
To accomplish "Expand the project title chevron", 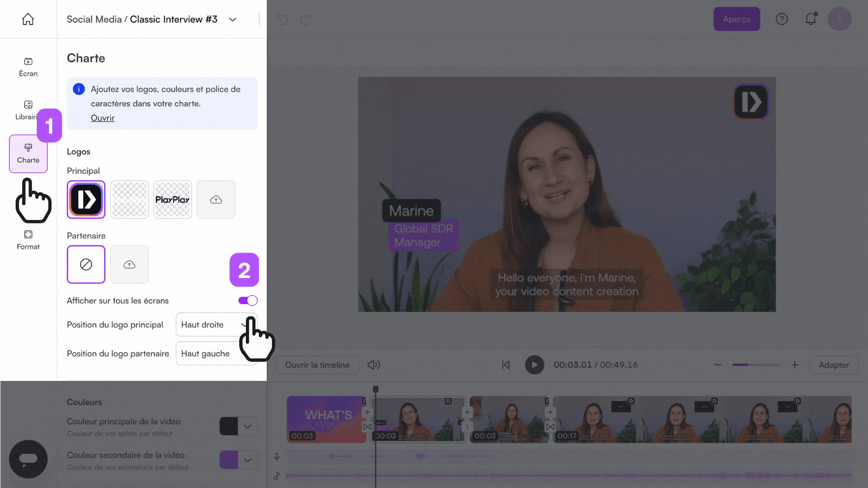I will pos(233,19).
